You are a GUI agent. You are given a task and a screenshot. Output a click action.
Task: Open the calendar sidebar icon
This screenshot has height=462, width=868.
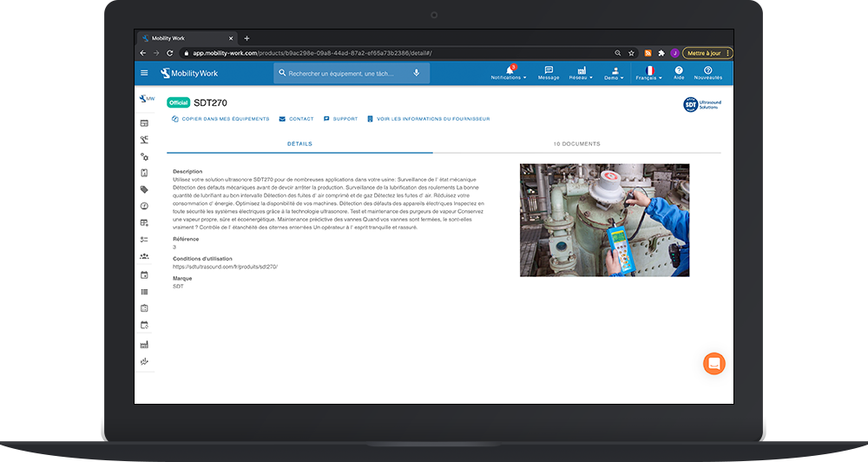144,274
